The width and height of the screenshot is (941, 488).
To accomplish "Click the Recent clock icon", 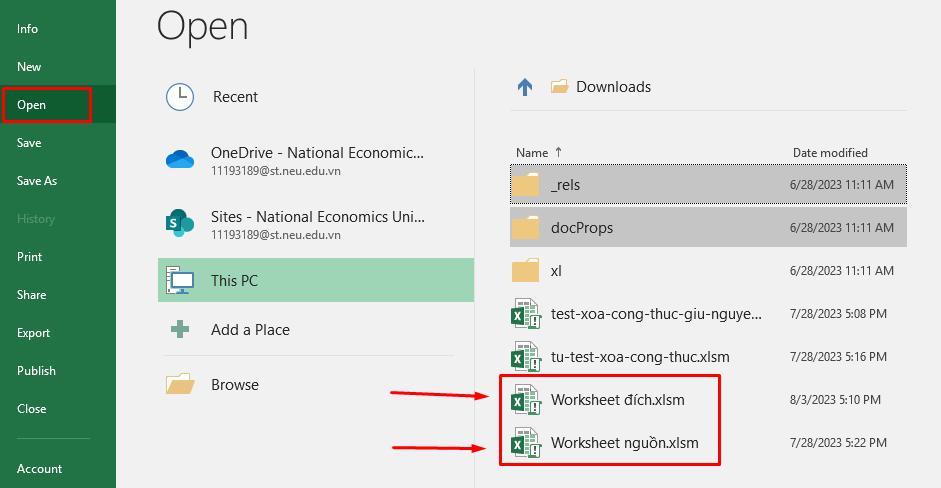I will (180, 97).
